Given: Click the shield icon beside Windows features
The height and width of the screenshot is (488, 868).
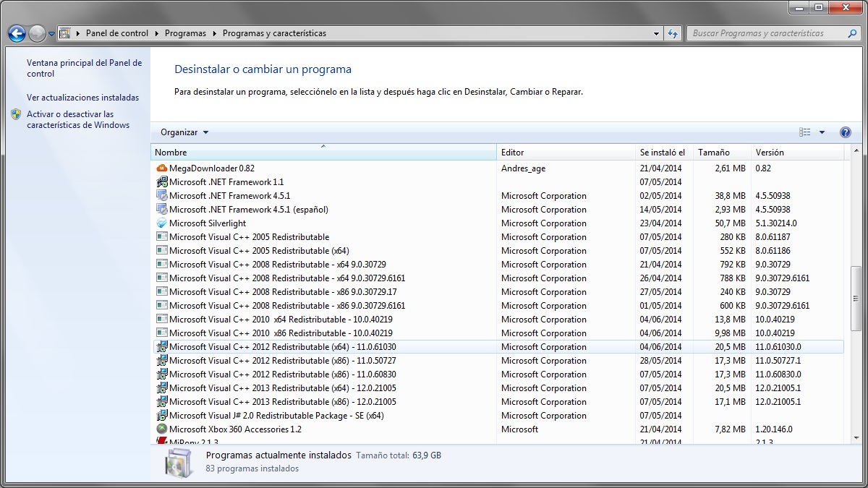Looking at the screenshot, I should (16, 114).
